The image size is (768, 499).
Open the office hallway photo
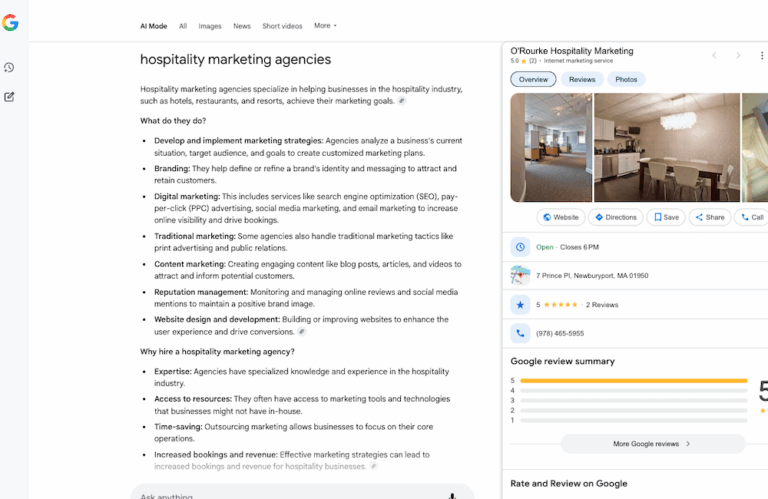pyautogui.click(x=551, y=147)
